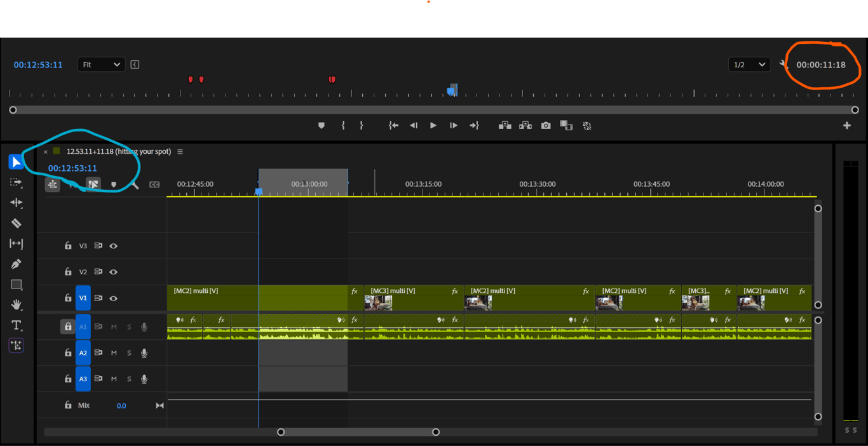Select the Rectangle tool
This screenshot has height=446, width=868.
point(16,284)
